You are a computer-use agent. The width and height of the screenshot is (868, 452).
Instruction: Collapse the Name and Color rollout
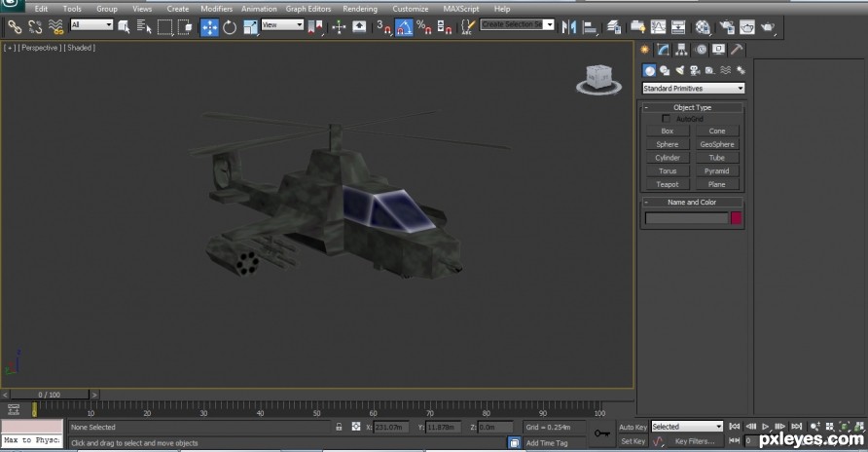coord(693,203)
